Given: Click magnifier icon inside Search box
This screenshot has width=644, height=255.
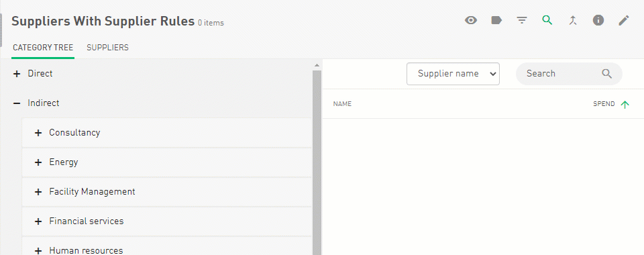Looking at the screenshot, I should [x=607, y=74].
